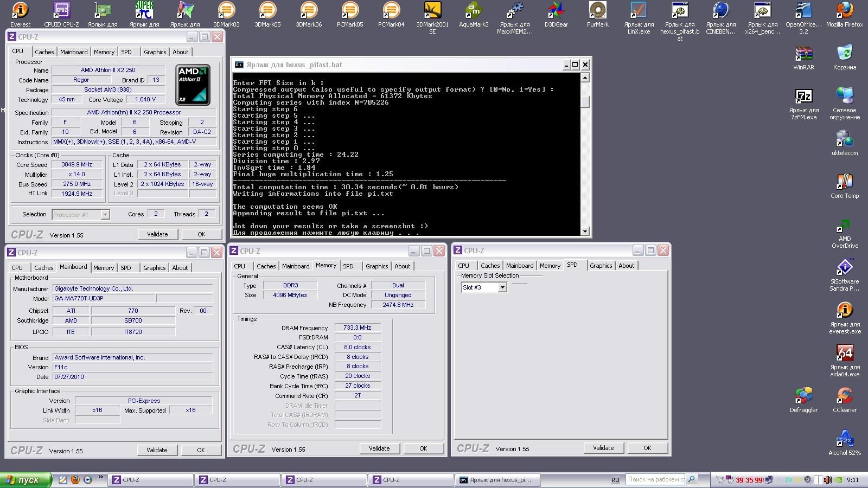Open the WinRAR desktop icon
This screenshot has height=488, width=868.
click(x=803, y=57)
